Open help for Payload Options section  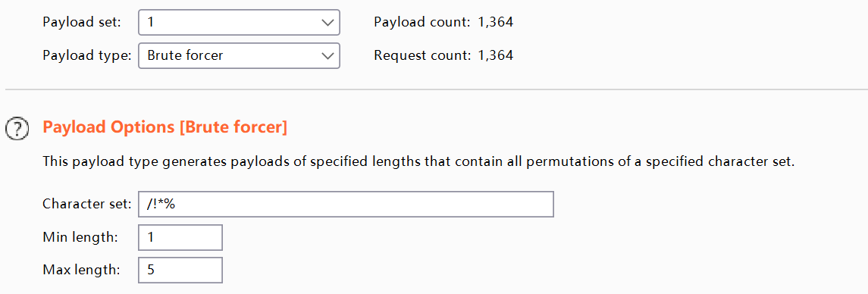coord(16,129)
